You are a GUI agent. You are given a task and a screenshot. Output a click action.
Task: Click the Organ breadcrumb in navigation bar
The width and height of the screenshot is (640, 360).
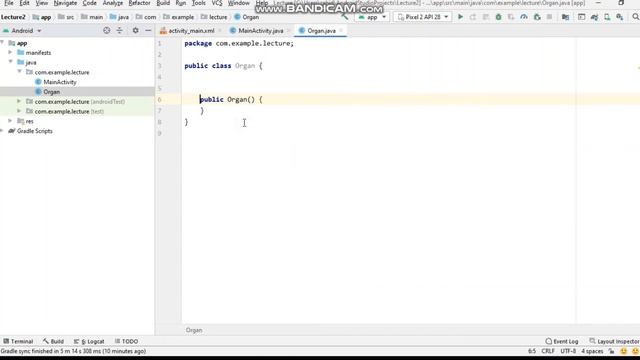tap(247, 17)
